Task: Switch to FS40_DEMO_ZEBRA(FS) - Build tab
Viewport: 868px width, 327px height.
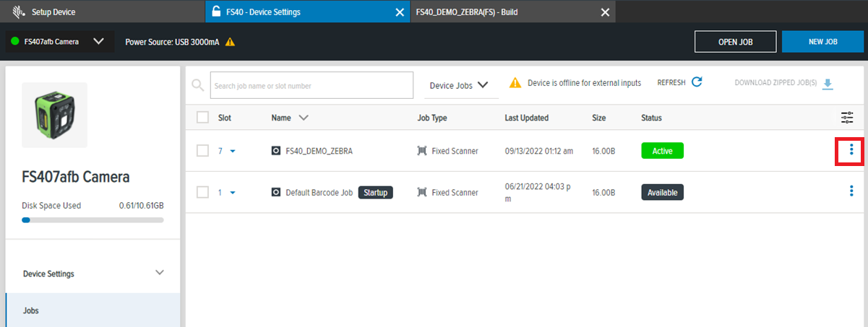Action: coord(467,12)
